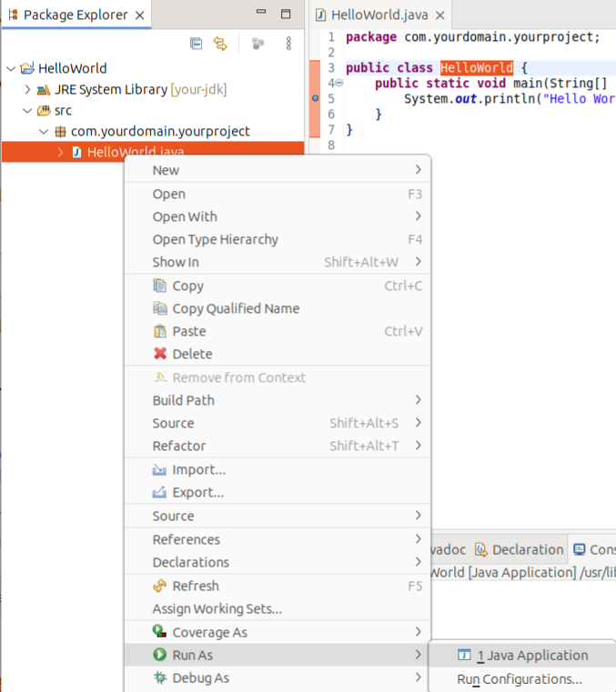Image resolution: width=616 pixels, height=692 pixels.
Task: Select Refresh in the context menu
Action: (x=195, y=586)
